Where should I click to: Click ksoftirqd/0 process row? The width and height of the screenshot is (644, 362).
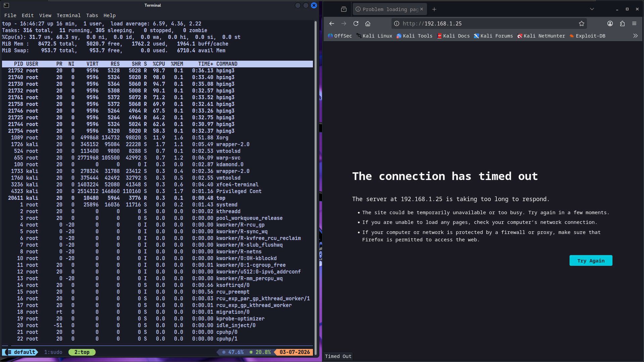point(157,285)
